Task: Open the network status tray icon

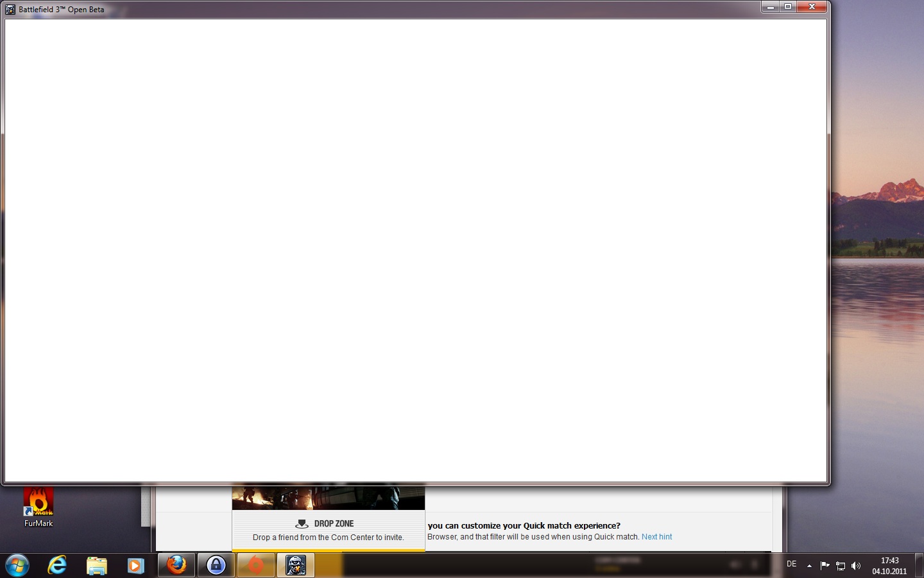Action: [841, 566]
